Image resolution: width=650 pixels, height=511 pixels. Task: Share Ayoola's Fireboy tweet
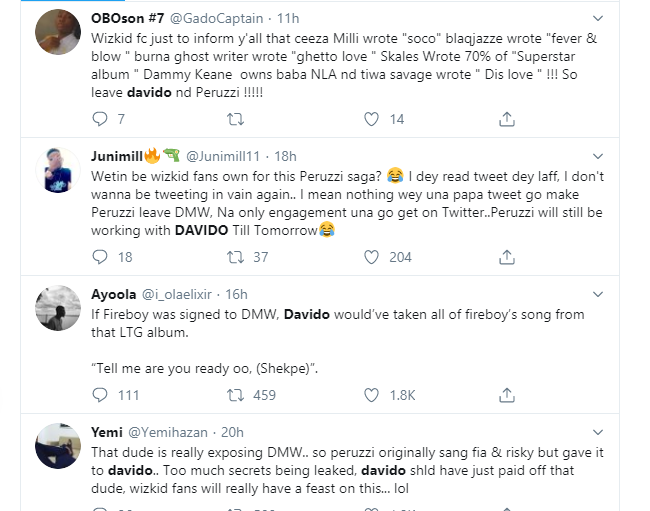(507, 395)
